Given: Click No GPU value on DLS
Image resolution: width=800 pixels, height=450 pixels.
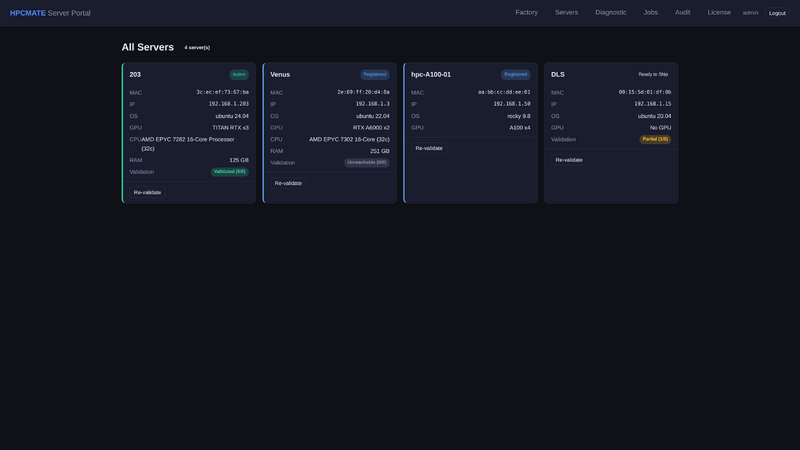Looking at the screenshot, I should (660, 128).
